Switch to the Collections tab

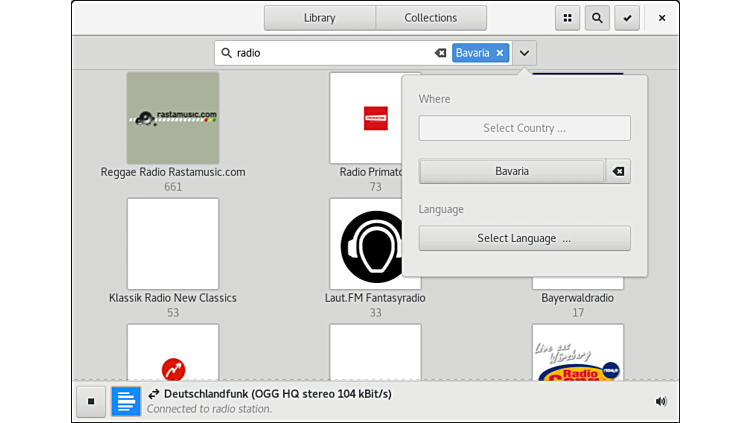(x=431, y=18)
